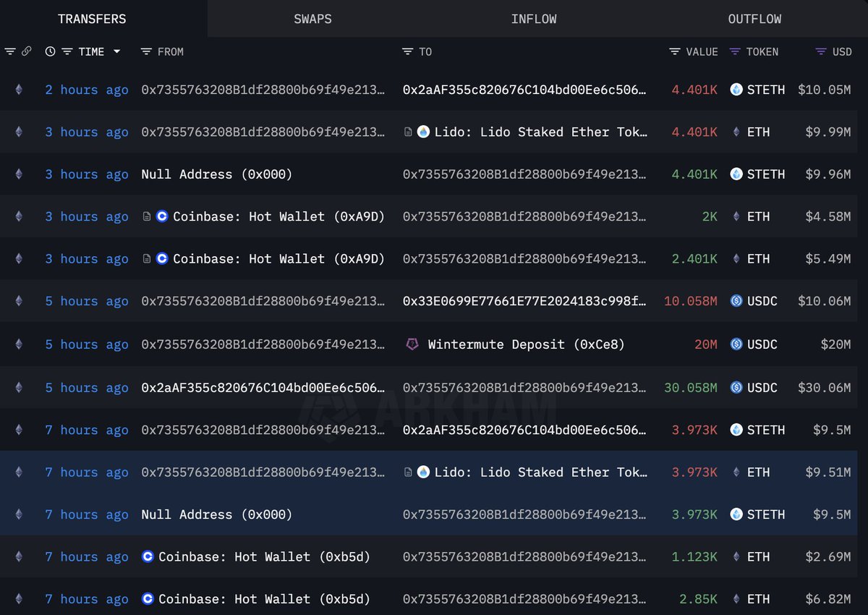The image size is (868, 615).
Task: Click the Lido droplet icon in the $9.51M row
Action: (x=423, y=472)
